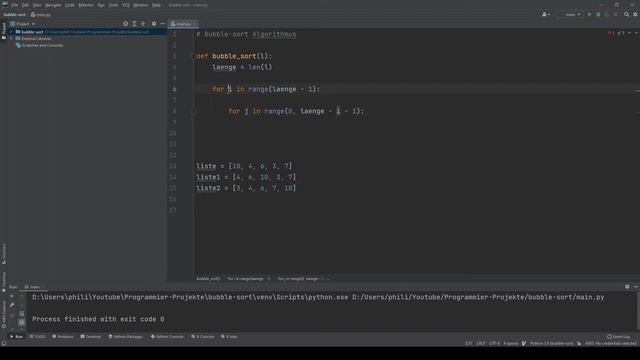Click Expand All icon in Project panel
This screenshot has height=360, width=640.
[134, 24]
